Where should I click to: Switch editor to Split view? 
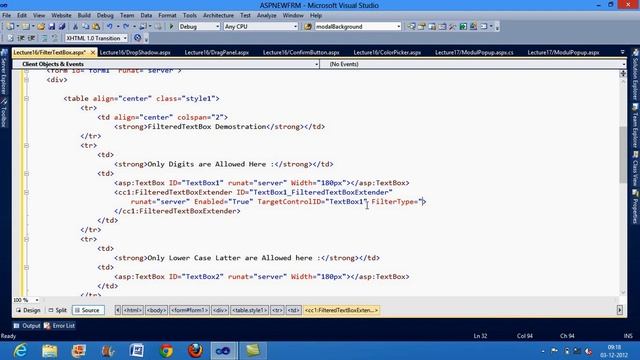click(x=58, y=310)
